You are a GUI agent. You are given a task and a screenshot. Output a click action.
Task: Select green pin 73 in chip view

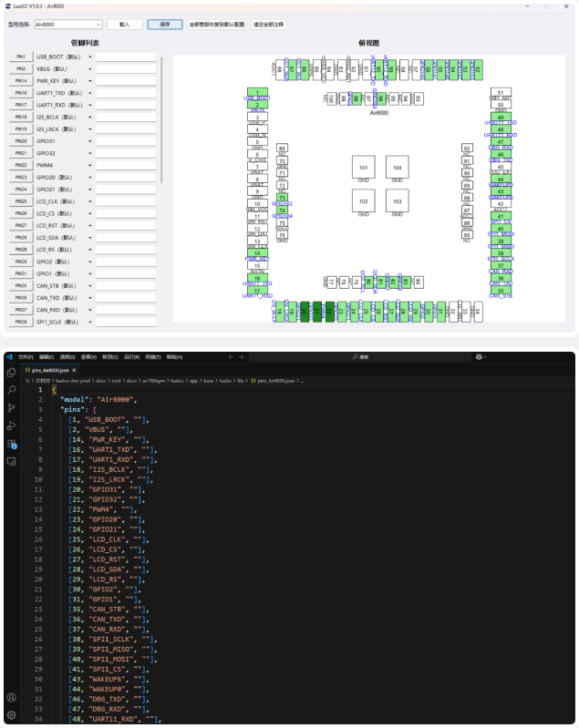point(282,198)
